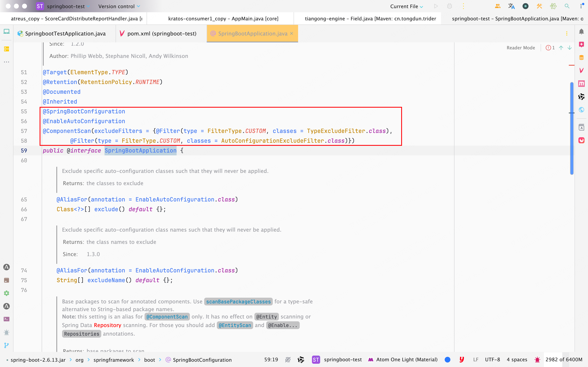This screenshot has width=588, height=367.
Task: Open the Structure tool window icon
Action: tap(7, 49)
